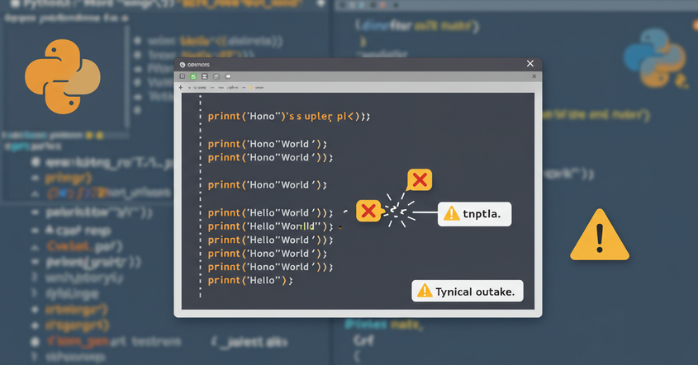Image resolution: width=698 pixels, height=365 pixels.
Task: Click the app icon in the window title bar
Action: (182, 65)
